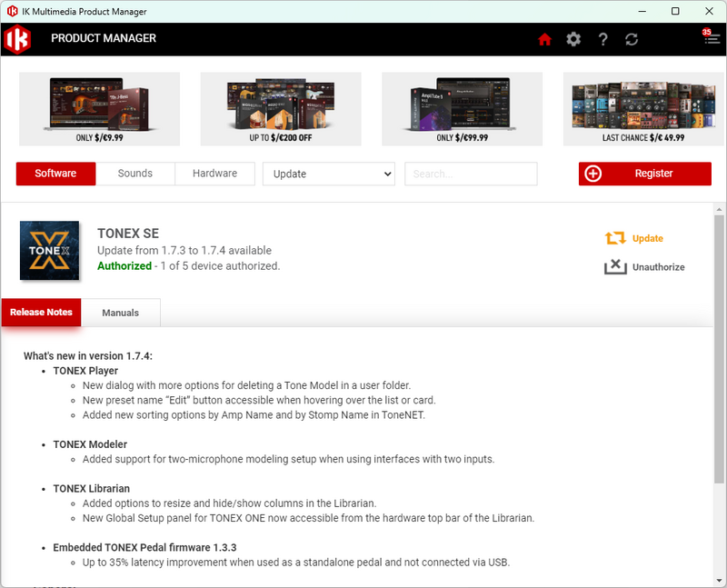Click the Unauthorize tray icon
The image size is (727, 588).
[x=615, y=266]
